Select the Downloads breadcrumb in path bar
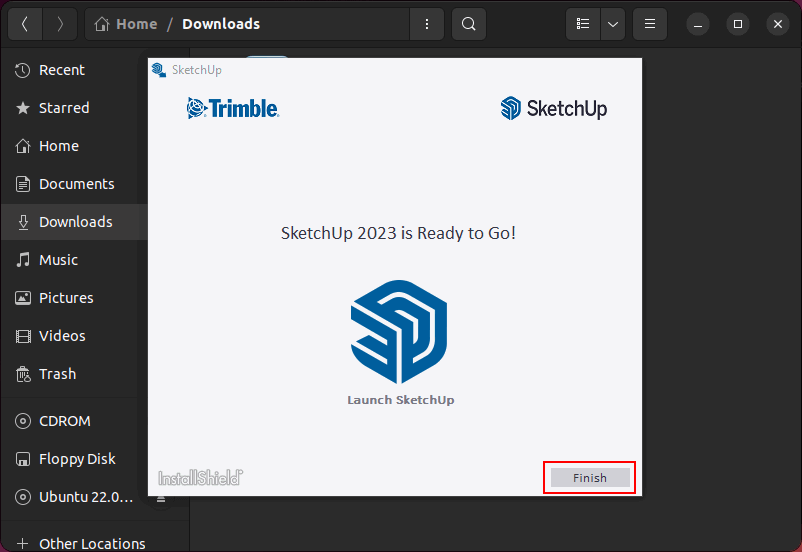 [221, 24]
